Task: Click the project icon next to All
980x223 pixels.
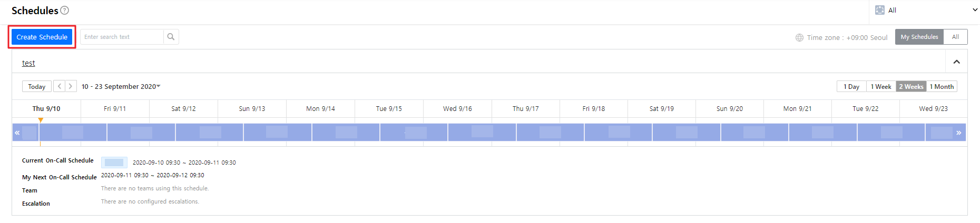Action: [x=879, y=10]
